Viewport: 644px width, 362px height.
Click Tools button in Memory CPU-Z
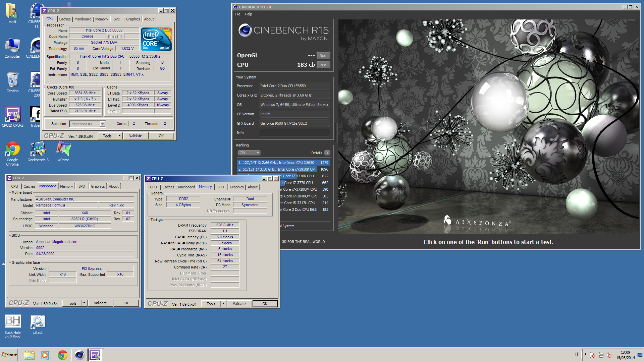point(211,304)
